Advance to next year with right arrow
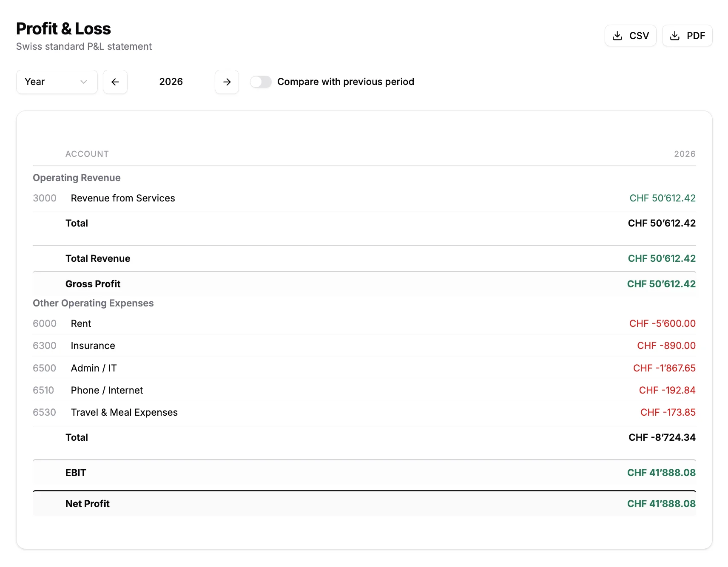 227,82
